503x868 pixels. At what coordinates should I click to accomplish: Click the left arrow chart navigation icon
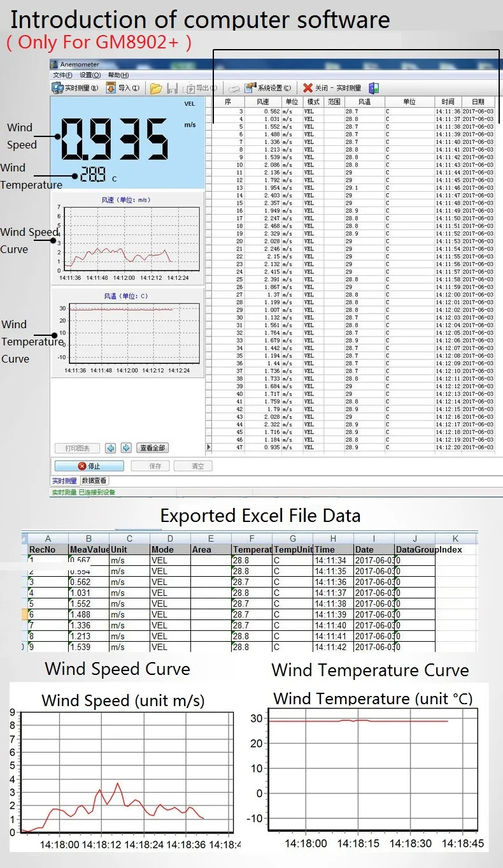(x=110, y=448)
